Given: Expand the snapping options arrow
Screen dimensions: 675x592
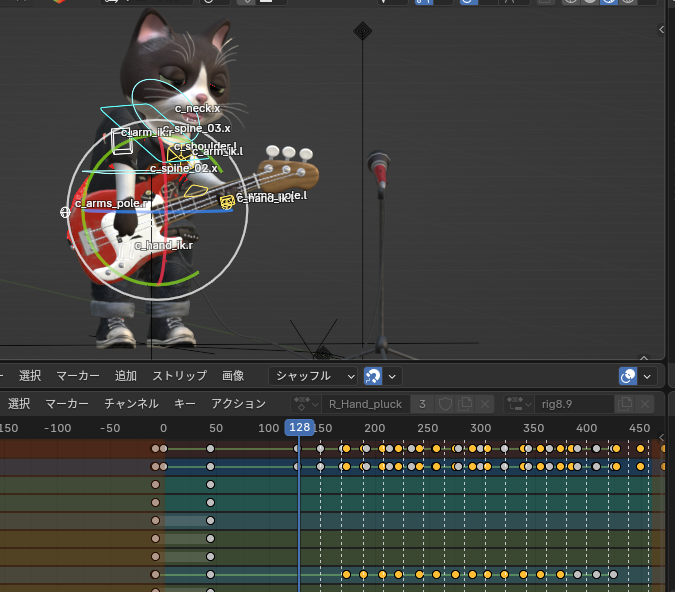Looking at the screenshot, I should pyautogui.click(x=392, y=376).
